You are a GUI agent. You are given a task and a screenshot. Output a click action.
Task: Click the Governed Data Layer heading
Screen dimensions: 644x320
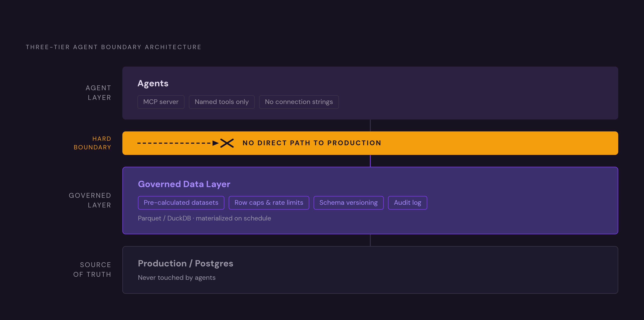click(184, 184)
